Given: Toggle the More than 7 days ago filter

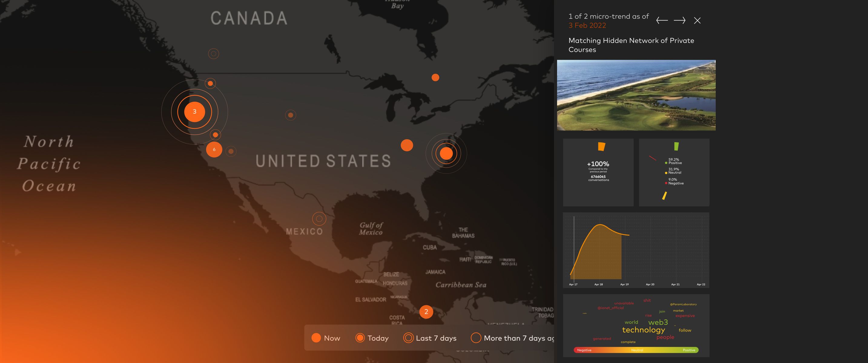Looking at the screenshot, I should [x=512, y=338].
